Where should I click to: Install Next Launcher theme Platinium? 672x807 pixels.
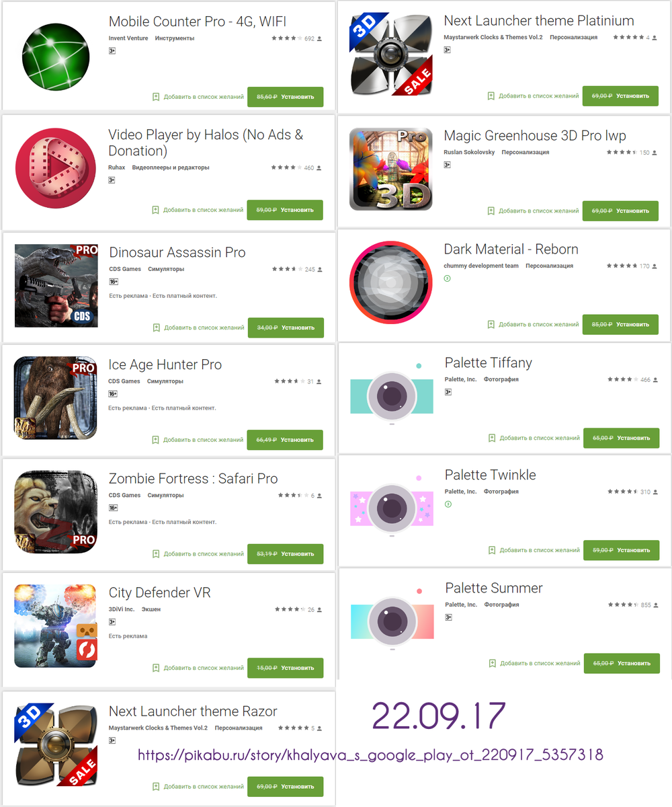[x=620, y=96]
